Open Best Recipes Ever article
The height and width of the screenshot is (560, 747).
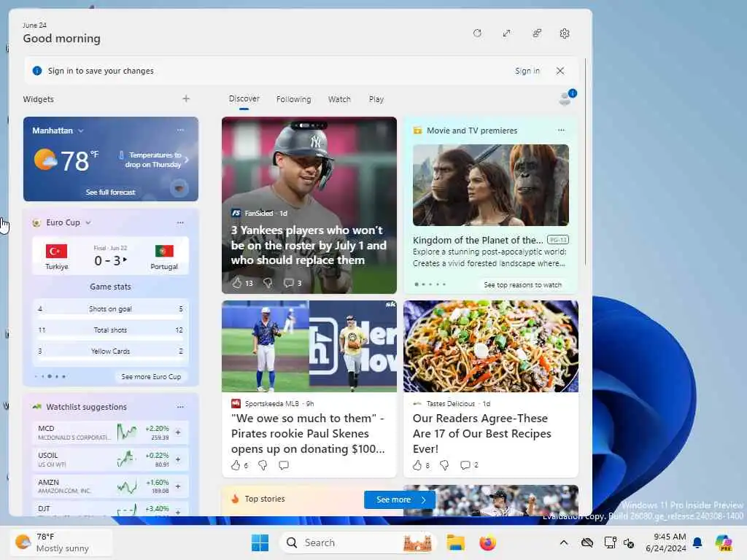[x=481, y=433]
